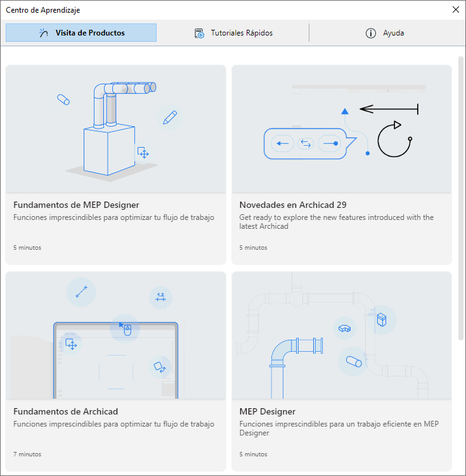Image resolution: width=466 pixels, height=476 pixels.
Task: Click the diagonal line measure icon
Action: pyautogui.click(x=81, y=292)
